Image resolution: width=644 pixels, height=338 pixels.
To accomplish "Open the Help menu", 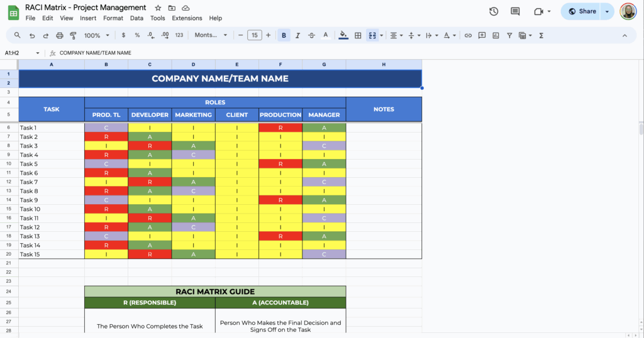I will (x=215, y=18).
